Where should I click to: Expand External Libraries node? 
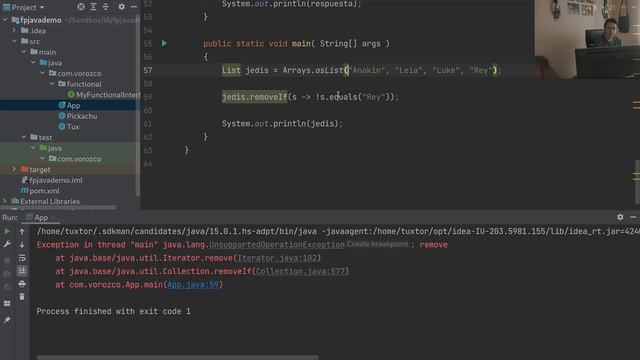pyautogui.click(x=5, y=201)
